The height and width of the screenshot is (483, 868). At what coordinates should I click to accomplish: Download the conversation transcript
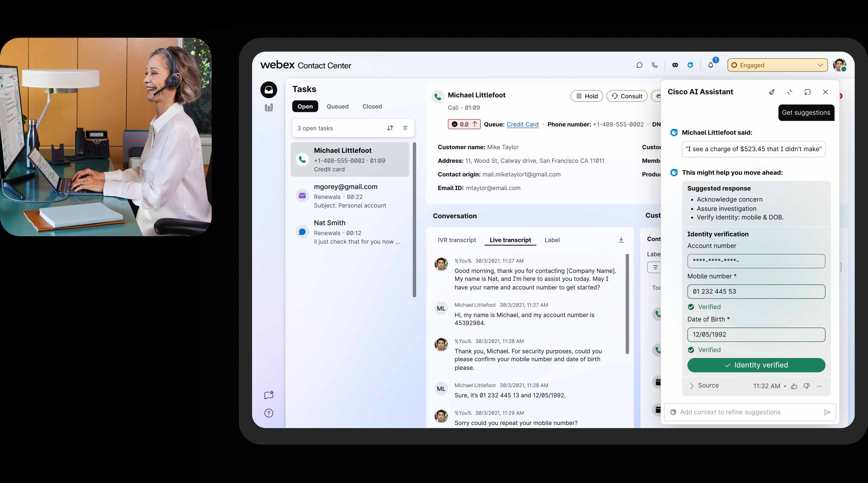point(621,240)
